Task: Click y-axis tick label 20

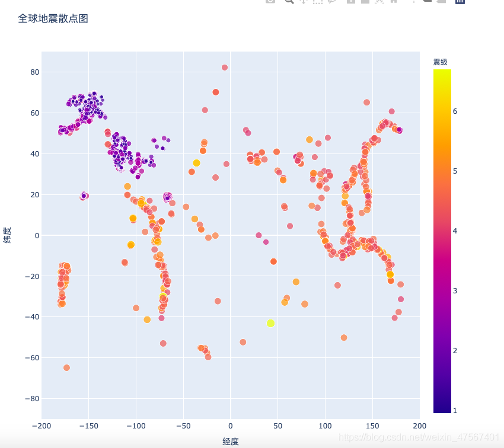Action: coord(35,194)
